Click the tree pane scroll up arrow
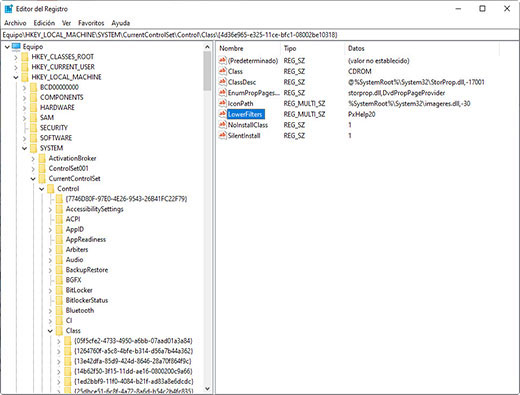 click(207, 47)
